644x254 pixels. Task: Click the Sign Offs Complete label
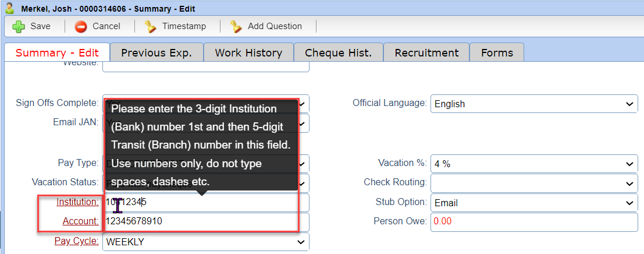click(x=57, y=103)
